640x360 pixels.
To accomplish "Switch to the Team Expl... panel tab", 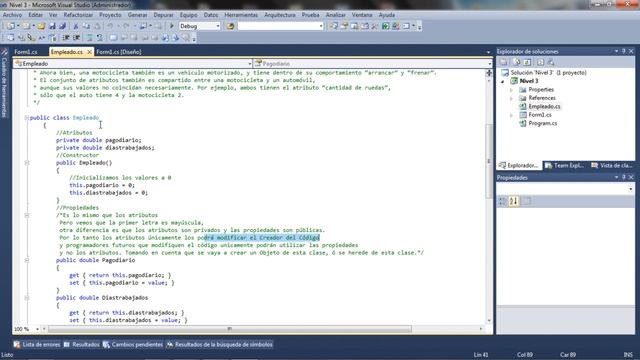I will [565, 165].
